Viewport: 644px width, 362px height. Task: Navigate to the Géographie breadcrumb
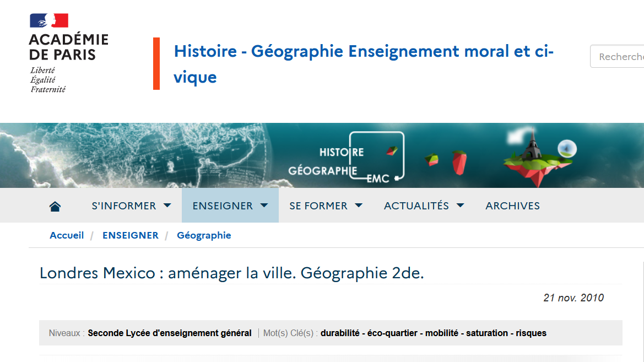204,235
